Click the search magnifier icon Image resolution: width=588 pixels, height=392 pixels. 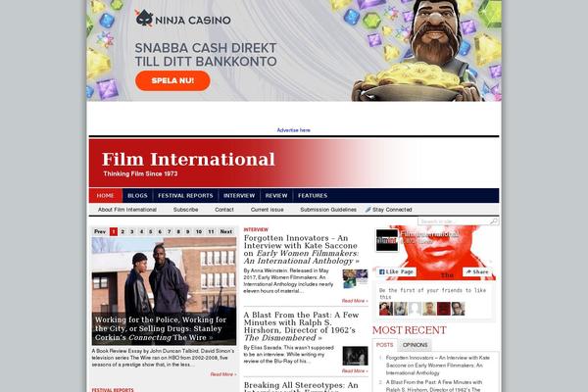pyautogui.click(x=494, y=221)
